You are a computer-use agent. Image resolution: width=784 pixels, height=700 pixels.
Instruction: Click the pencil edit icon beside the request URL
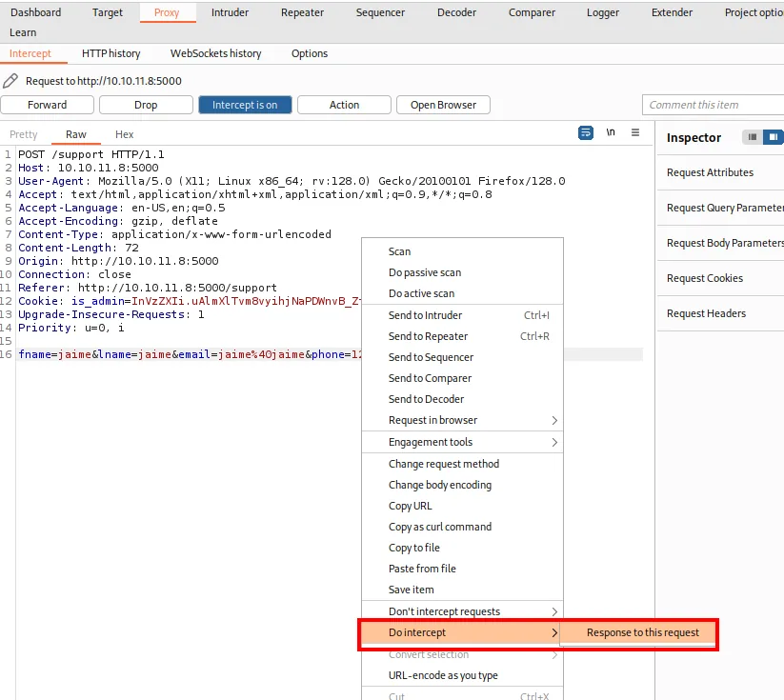point(10,81)
